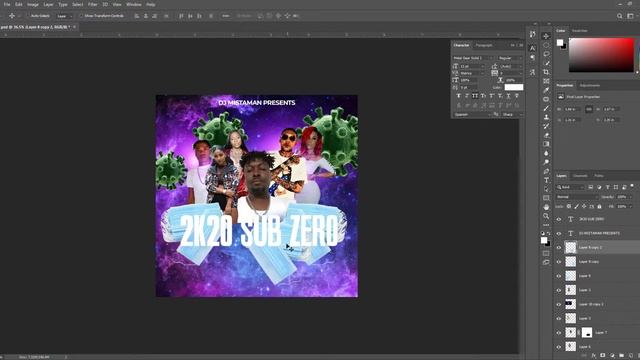The height and width of the screenshot is (360, 640).
Task: Select the History Brush tool
Action: (x=546, y=126)
